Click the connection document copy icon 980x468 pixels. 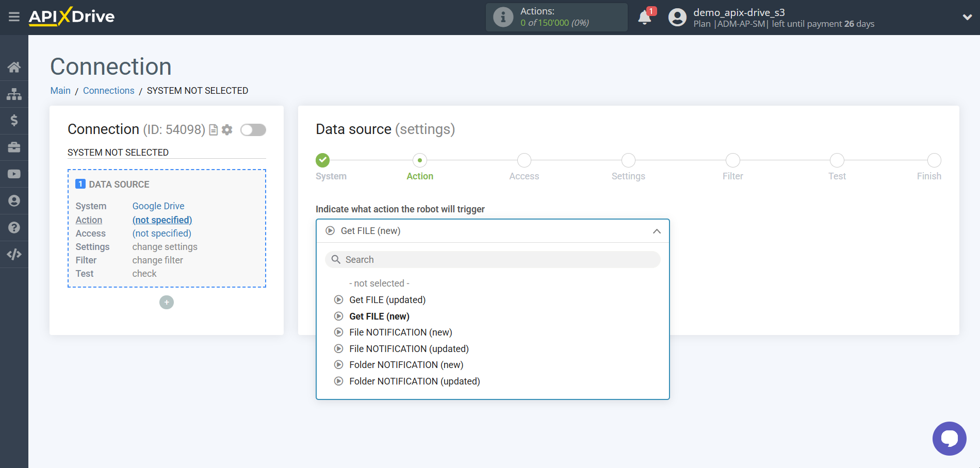[x=214, y=130]
